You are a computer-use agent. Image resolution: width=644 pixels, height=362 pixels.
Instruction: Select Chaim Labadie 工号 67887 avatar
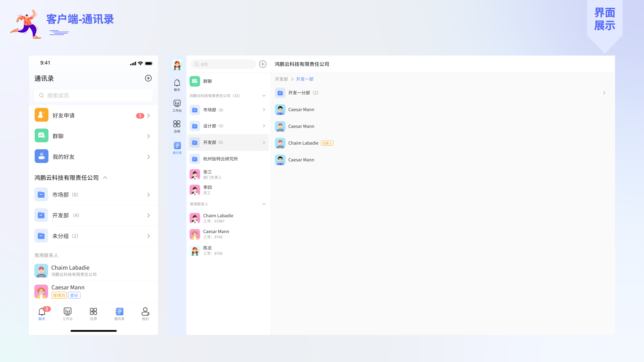pos(195,218)
